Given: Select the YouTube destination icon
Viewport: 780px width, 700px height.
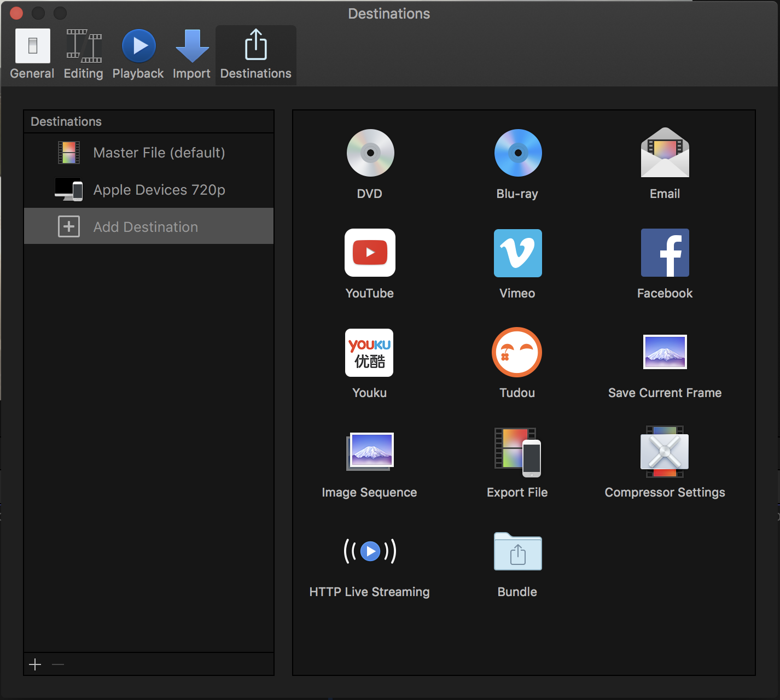Looking at the screenshot, I should coord(370,253).
